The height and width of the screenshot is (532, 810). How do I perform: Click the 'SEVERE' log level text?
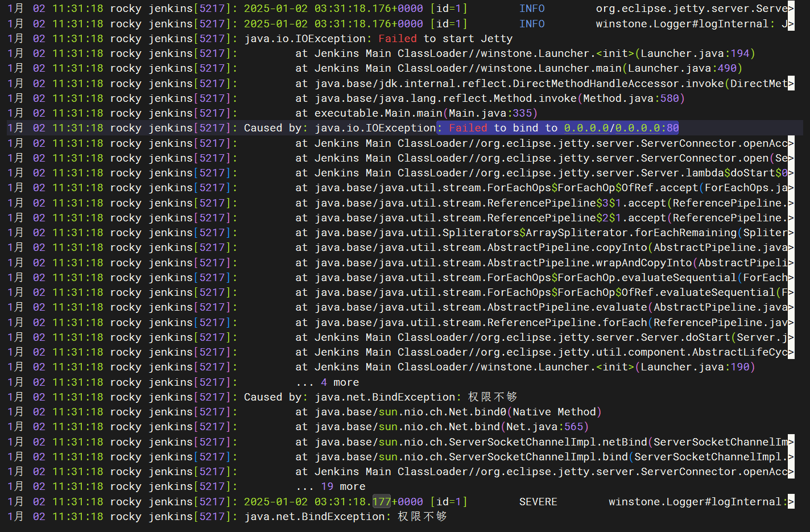click(x=538, y=502)
